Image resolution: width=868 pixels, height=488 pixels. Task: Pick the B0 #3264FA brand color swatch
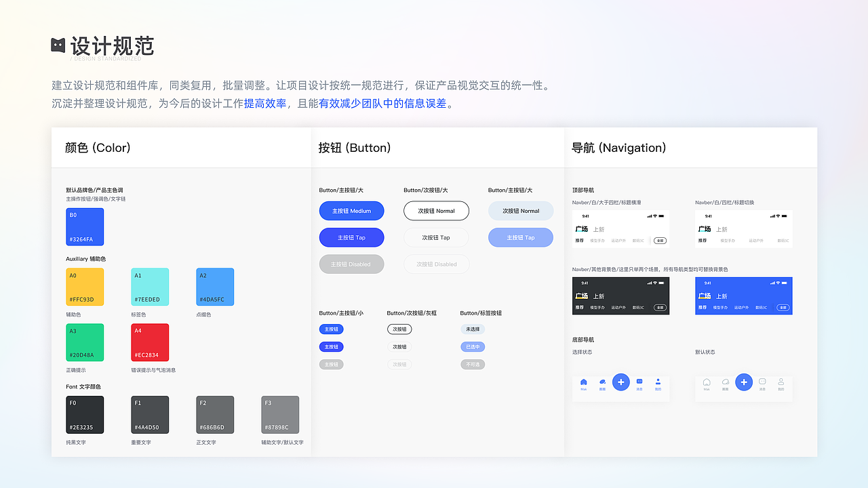(85, 226)
